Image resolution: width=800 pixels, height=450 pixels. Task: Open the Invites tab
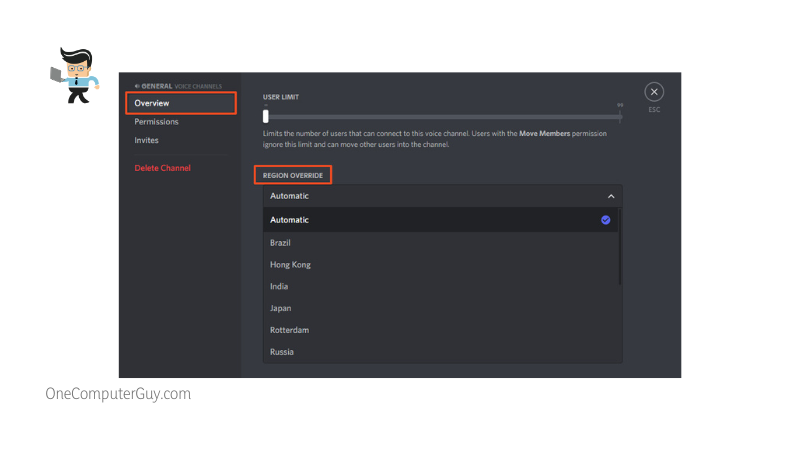tap(146, 140)
